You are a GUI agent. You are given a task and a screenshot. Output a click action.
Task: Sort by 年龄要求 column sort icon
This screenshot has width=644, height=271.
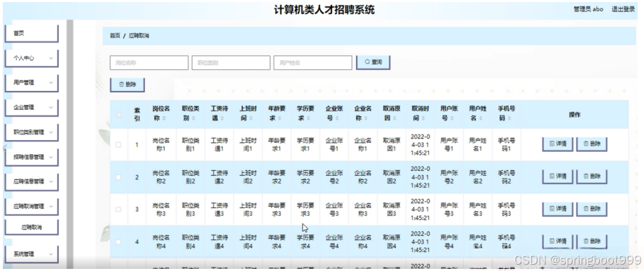tap(280, 118)
